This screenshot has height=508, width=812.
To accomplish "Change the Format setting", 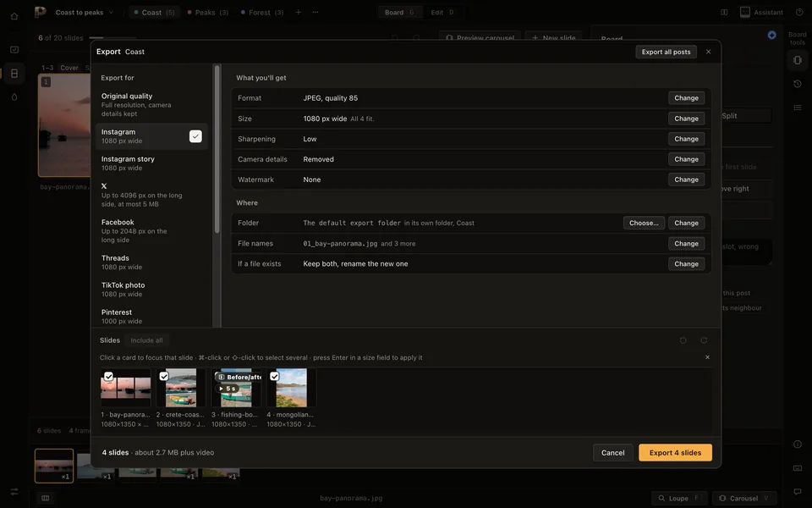I will pyautogui.click(x=686, y=98).
